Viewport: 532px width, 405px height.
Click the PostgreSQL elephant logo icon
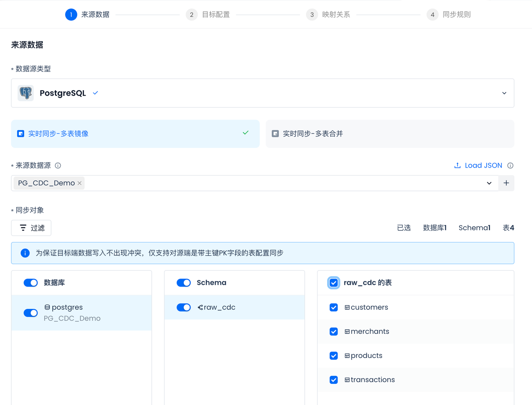point(26,93)
